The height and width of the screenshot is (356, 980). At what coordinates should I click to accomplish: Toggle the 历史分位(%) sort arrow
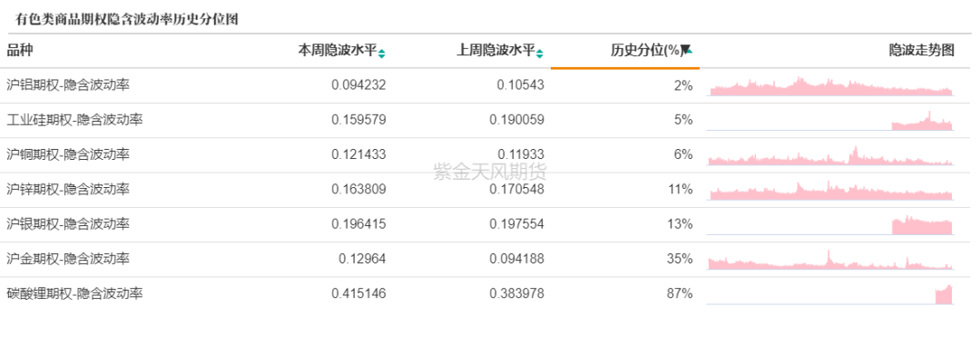click(686, 50)
